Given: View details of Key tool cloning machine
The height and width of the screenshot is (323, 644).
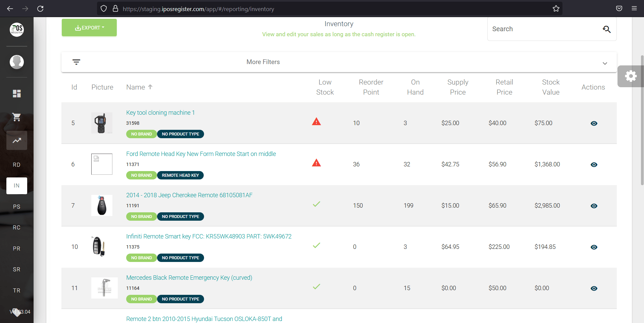Looking at the screenshot, I should click(x=594, y=123).
